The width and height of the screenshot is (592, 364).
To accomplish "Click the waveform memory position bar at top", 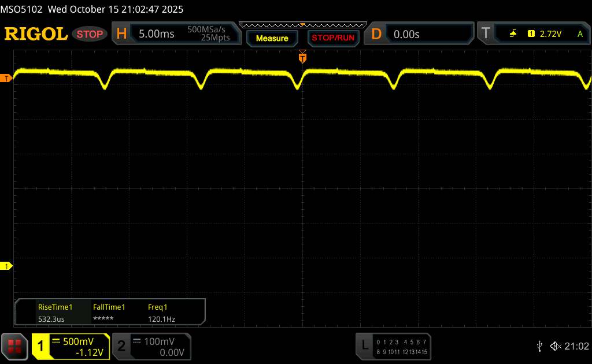I will coord(302,25).
